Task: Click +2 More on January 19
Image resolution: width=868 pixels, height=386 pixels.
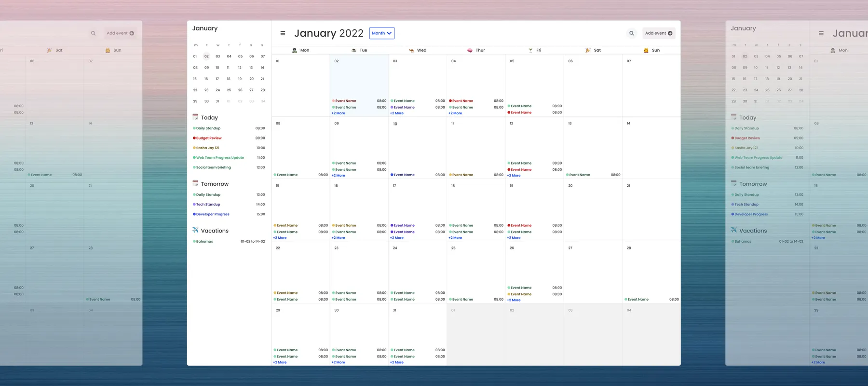Action: (514, 238)
